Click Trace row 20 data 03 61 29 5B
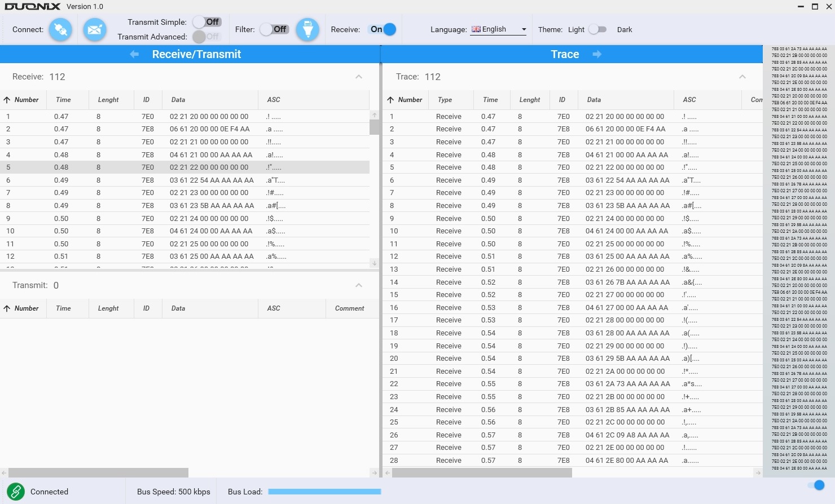 (573, 359)
